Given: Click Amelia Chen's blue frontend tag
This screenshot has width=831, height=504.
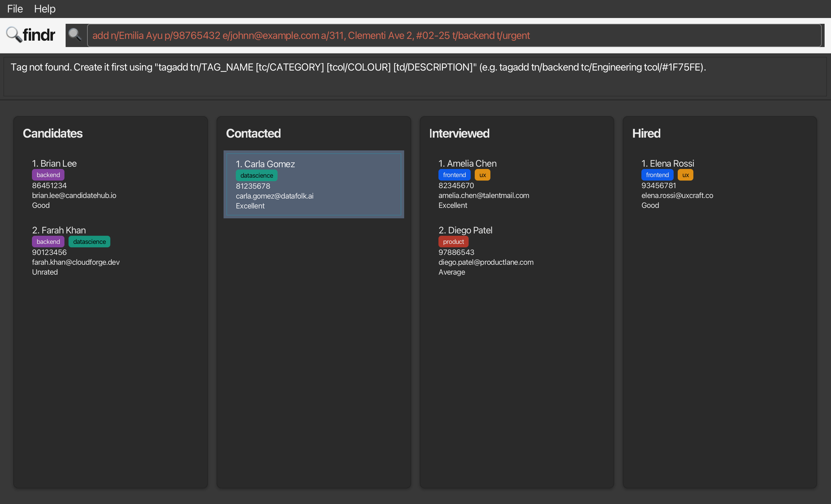Looking at the screenshot, I should [454, 175].
